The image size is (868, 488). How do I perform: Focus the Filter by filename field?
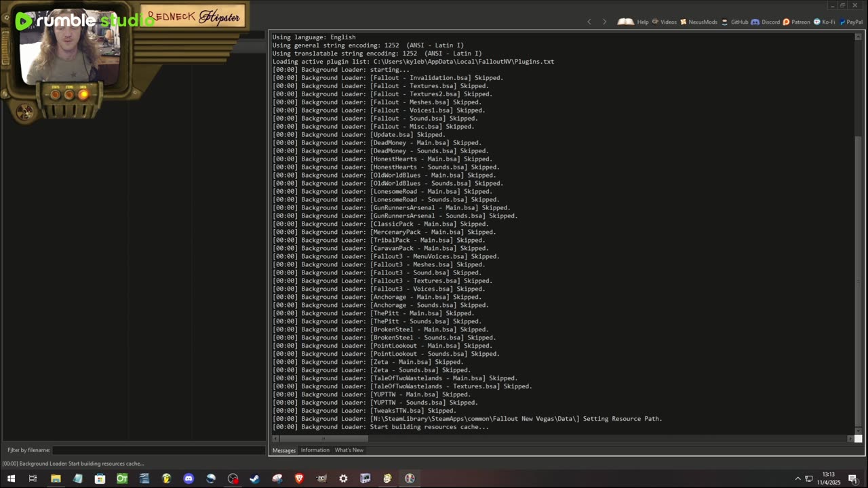click(159, 450)
